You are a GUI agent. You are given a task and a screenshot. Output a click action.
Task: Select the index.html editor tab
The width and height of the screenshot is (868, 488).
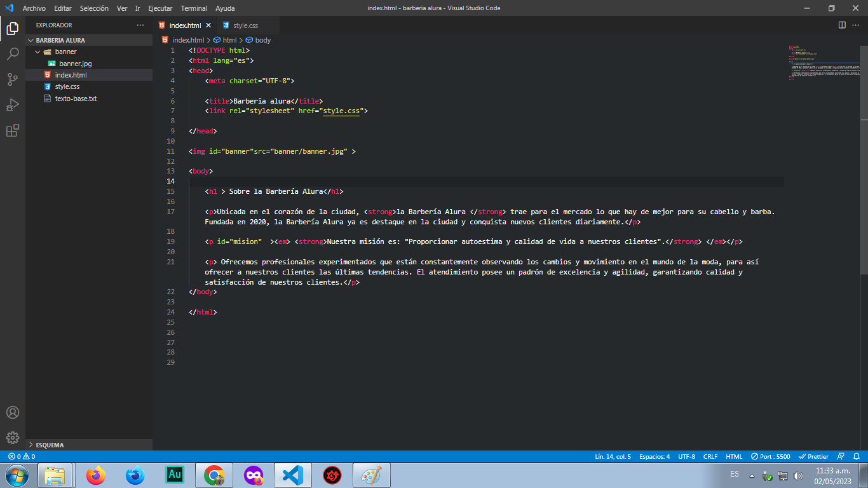coord(185,25)
